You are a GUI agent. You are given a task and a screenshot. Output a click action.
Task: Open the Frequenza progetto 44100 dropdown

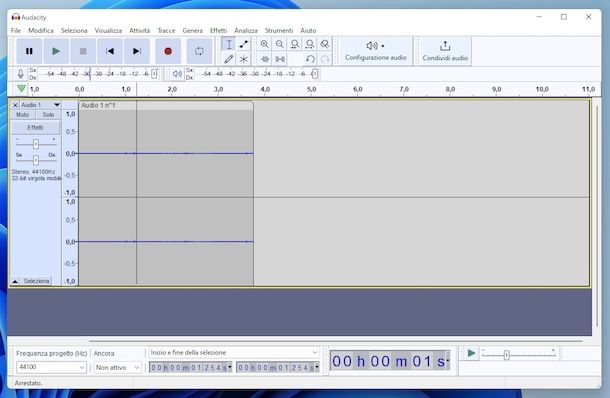pos(51,367)
